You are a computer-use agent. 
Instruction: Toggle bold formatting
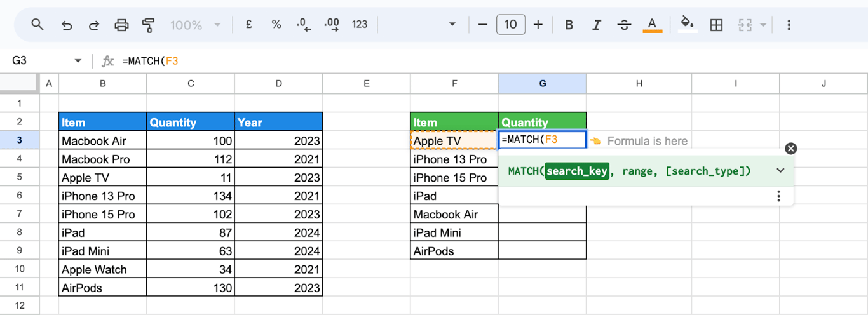[x=569, y=25]
